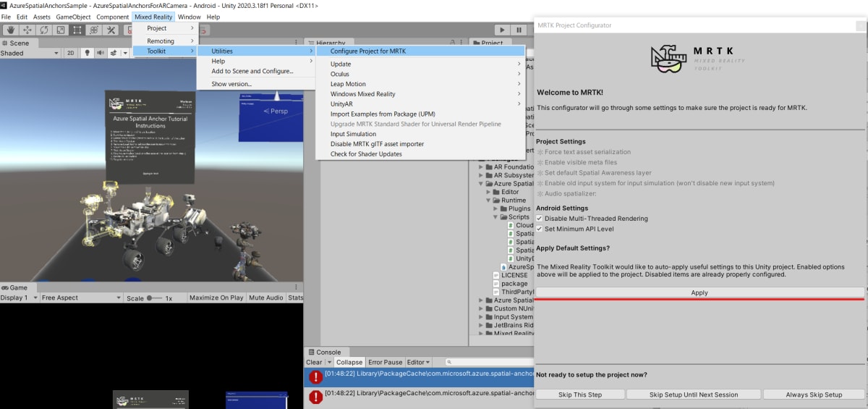Image resolution: width=868 pixels, height=409 pixels.
Task: Expand the AR Foundation package folder
Action: tap(480, 166)
